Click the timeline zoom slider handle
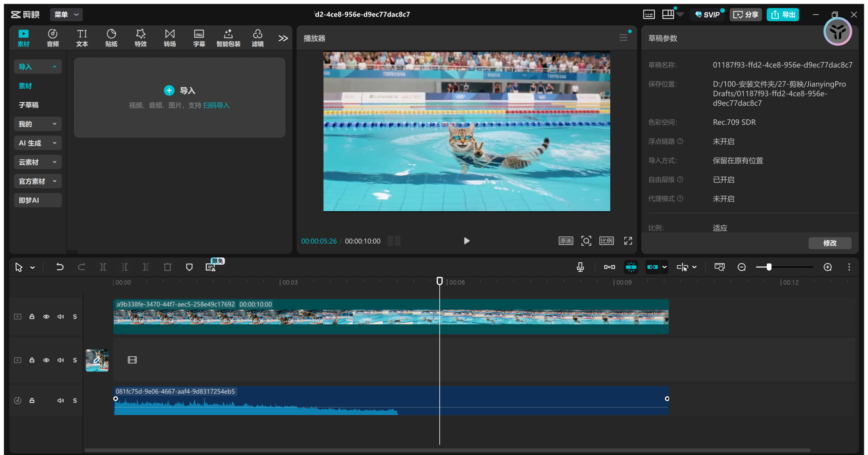Image resolution: width=868 pixels, height=455 pixels. 769,267
